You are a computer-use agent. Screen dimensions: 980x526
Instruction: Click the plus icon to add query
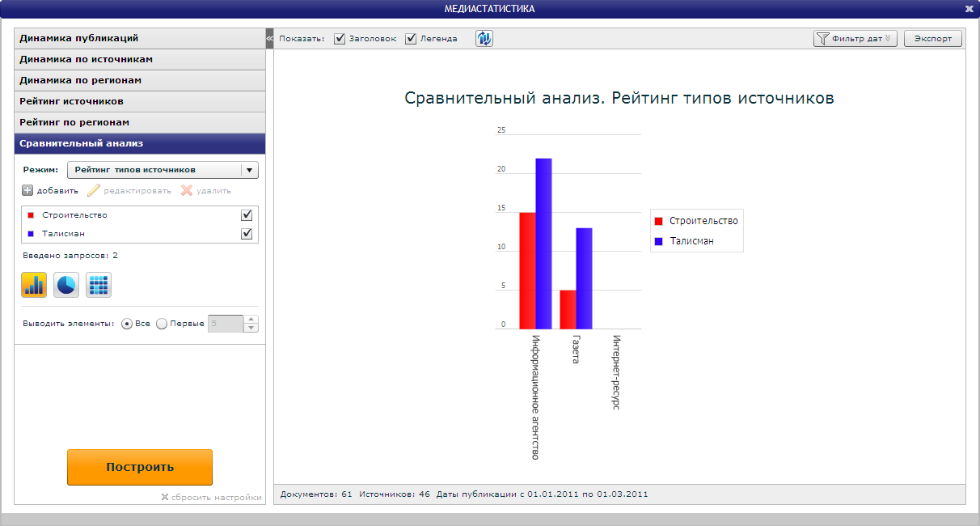click(x=27, y=191)
